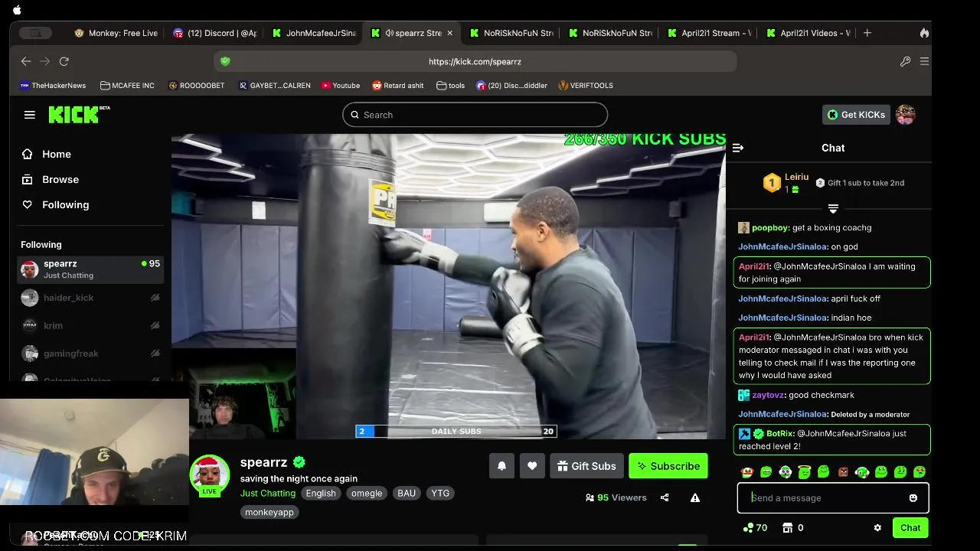
Task: Open MCAFEE INC bookmark folder
Action: [x=127, y=86]
